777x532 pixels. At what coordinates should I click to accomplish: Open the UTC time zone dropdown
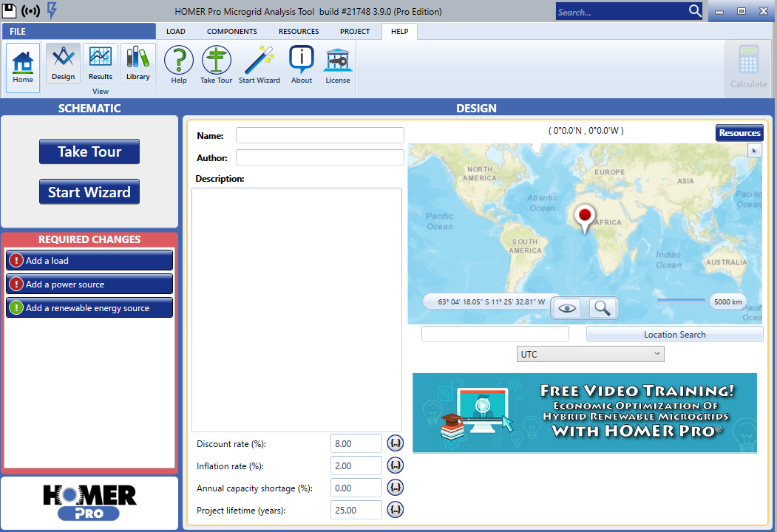pyautogui.click(x=590, y=354)
